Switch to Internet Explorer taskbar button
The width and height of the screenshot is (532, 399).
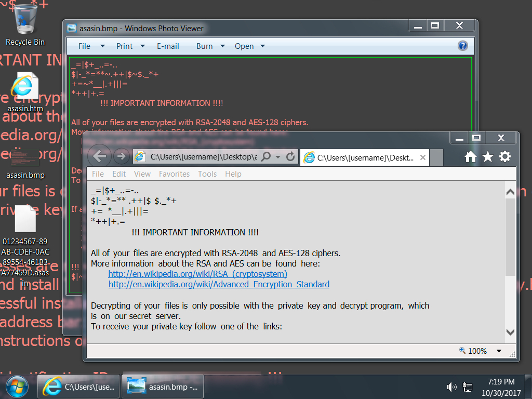pos(78,387)
